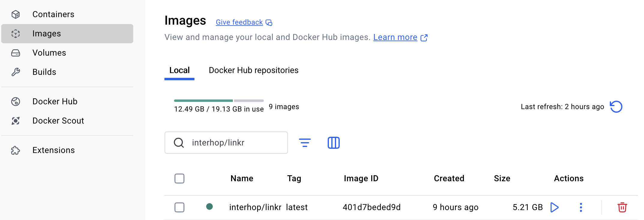Click the feedback chat icon
The width and height of the screenshot is (644, 220).
coord(269,23)
